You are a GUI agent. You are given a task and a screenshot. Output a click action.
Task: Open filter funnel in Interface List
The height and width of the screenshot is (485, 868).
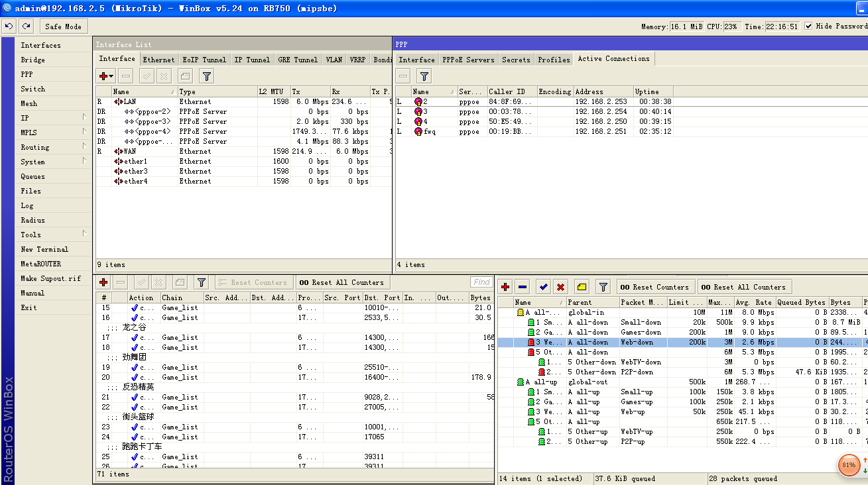pos(207,76)
